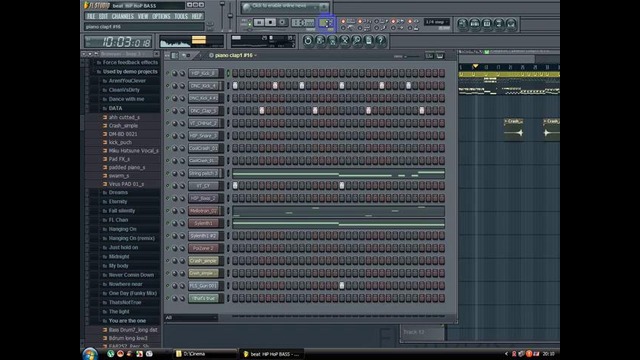The image size is (640, 360).
Task: Open the first view-window icon right of snap dropdown
Action: [462, 24]
